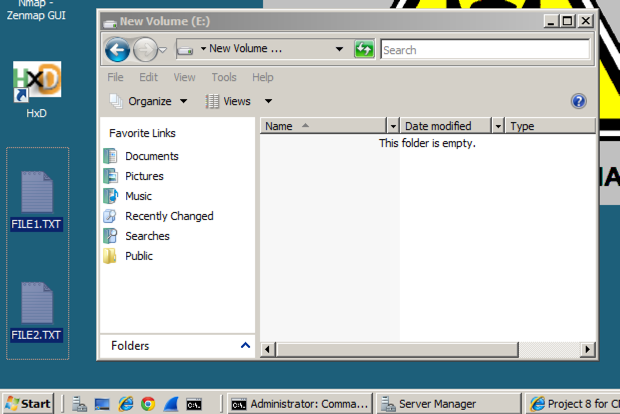Viewport: 620px width, 414px height.
Task: Click into the Search box
Action: (485, 50)
